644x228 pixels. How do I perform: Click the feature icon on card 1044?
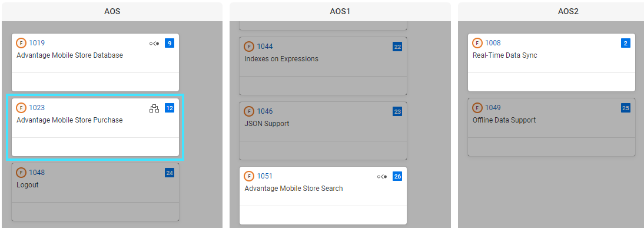[249, 47]
